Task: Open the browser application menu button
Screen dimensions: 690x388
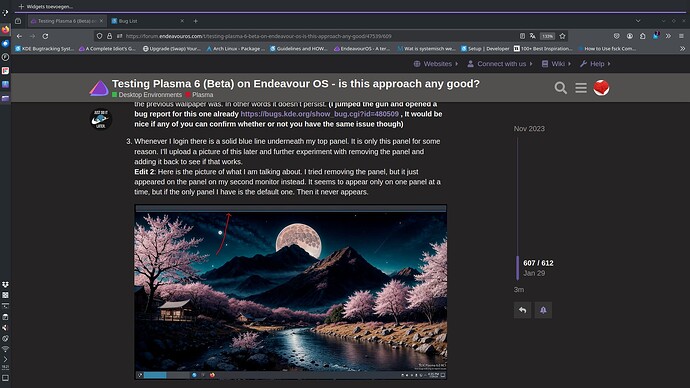Action: [681, 36]
